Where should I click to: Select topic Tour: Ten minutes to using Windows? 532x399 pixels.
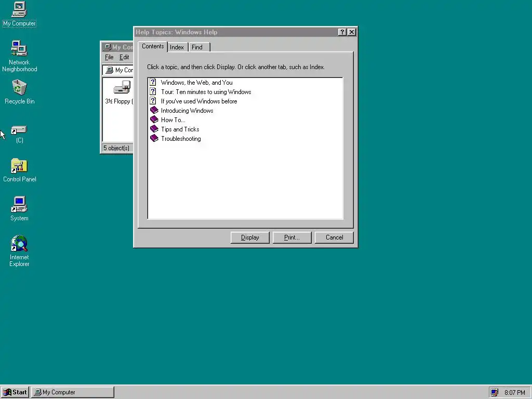tap(206, 92)
